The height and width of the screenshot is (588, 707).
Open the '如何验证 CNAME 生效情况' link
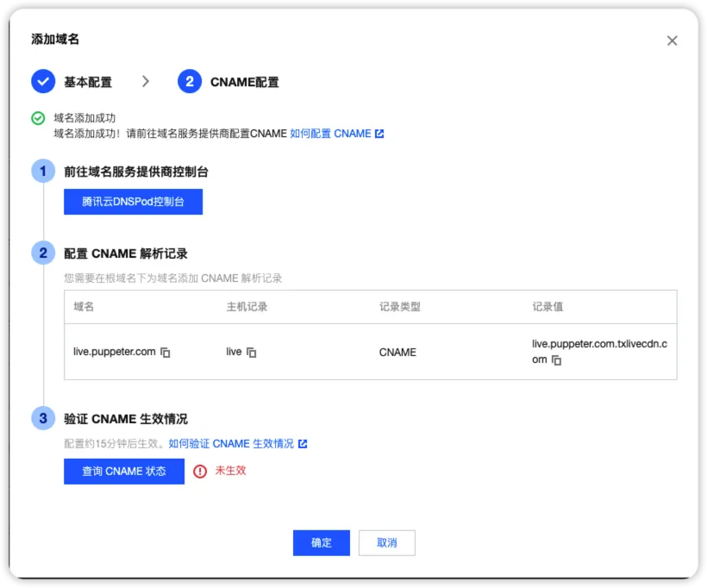point(231,444)
